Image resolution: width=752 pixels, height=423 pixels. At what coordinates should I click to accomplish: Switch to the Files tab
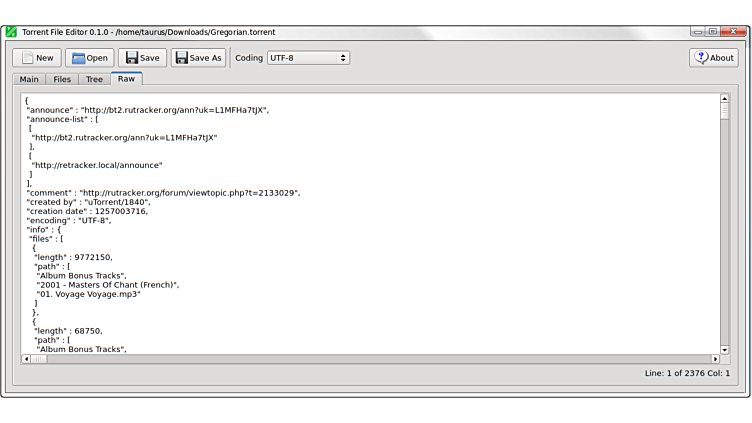coord(62,79)
